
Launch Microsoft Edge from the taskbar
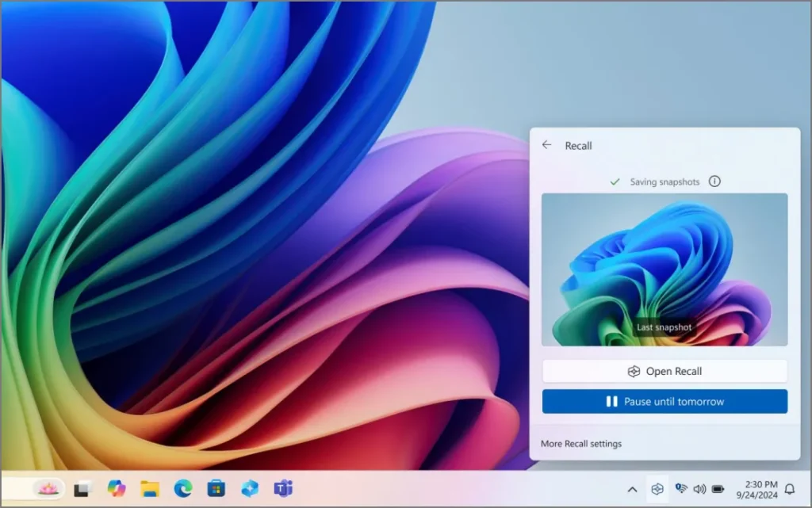pos(183,488)
